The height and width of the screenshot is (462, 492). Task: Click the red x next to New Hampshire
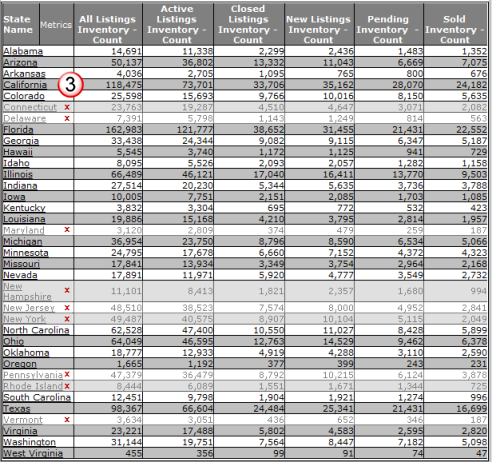point(67,291)
